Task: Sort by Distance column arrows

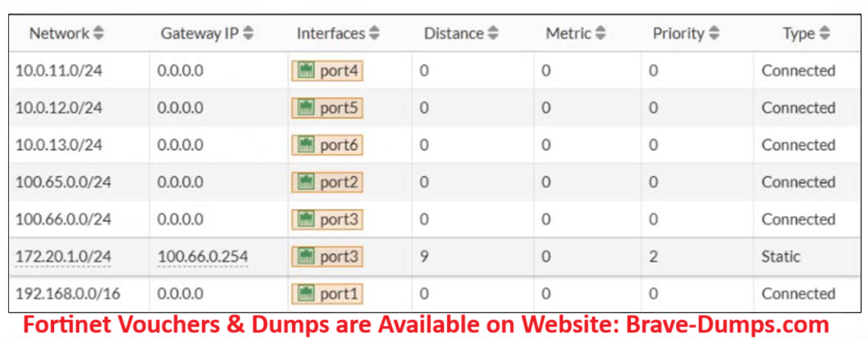Action: tap(493, 34)
